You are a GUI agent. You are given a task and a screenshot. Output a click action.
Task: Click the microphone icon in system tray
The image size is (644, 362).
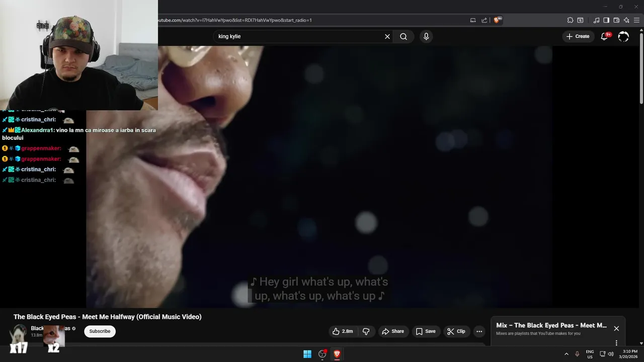577,354
